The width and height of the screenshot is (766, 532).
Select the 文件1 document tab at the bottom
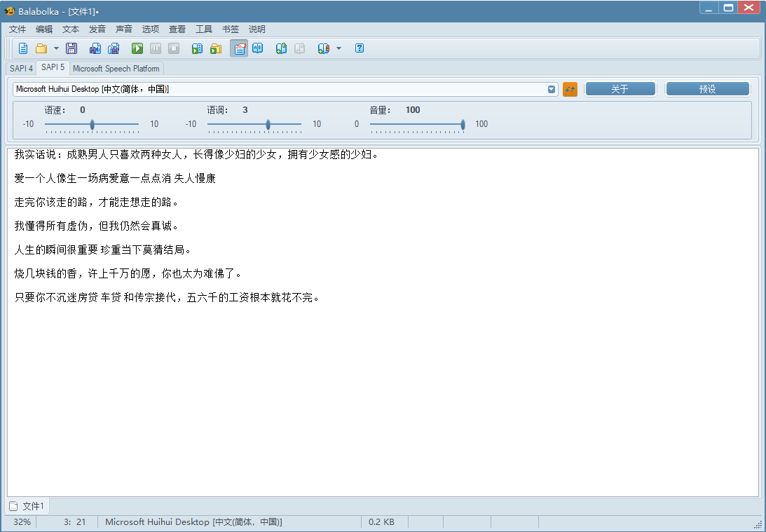click(x=28, y=506)
